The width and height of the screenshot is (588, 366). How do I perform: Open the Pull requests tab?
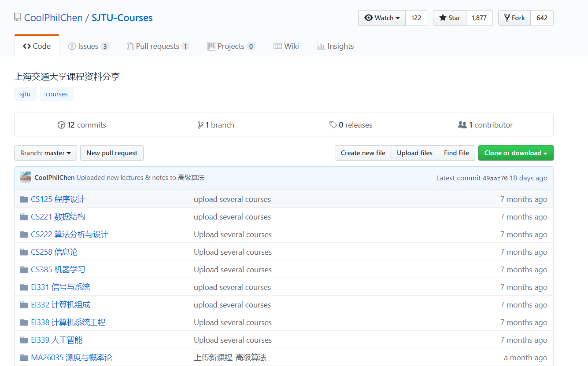click(158, 46)
